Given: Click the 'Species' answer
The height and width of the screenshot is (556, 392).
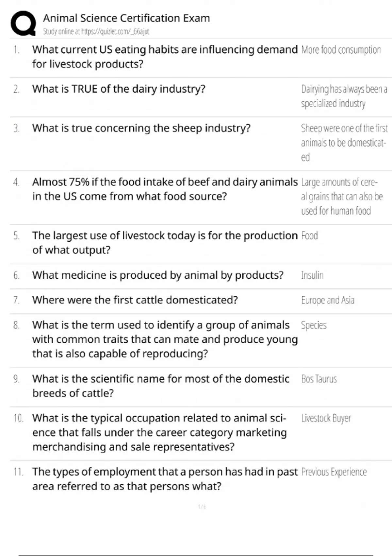Looking at the screenshot, I should click(314, 325).
